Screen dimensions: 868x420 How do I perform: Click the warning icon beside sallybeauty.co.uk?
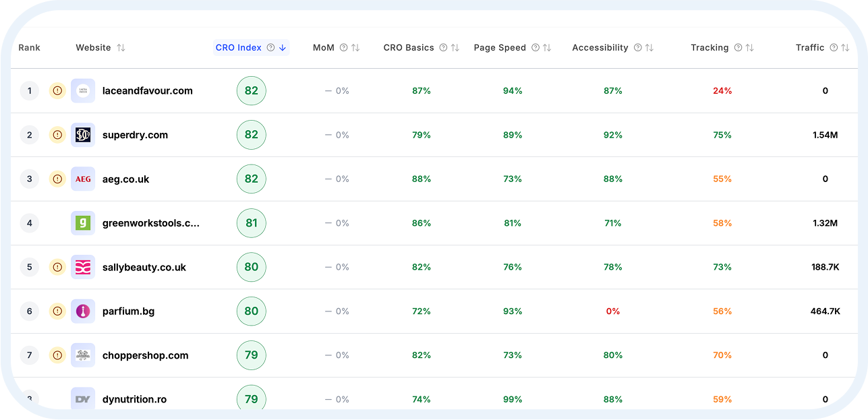[x=57, y=267]
